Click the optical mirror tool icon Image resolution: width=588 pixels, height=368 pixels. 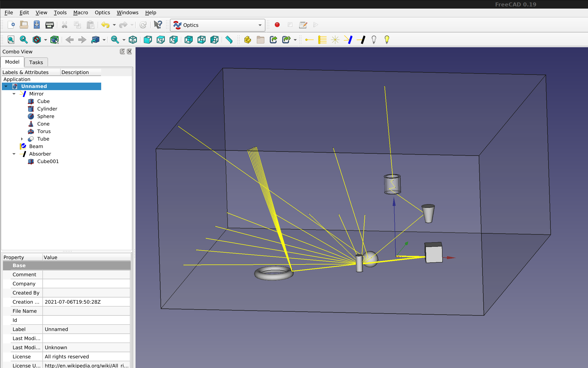(348, 40)
